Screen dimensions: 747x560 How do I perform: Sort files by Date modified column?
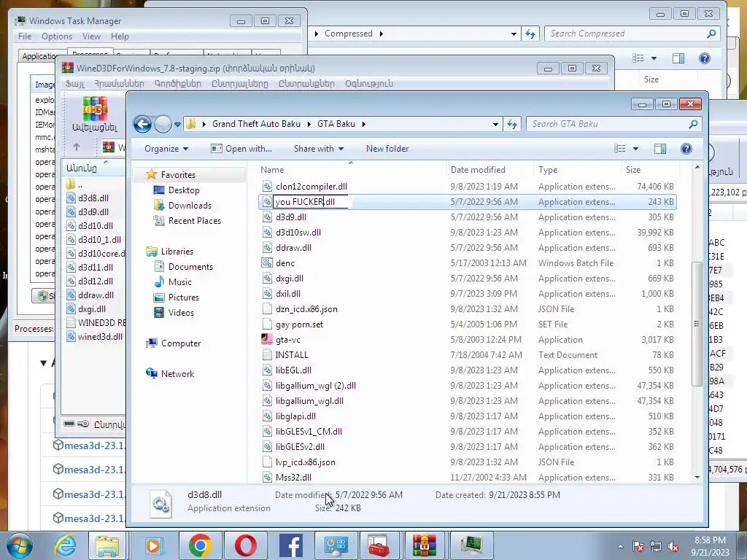pos(489,169)
